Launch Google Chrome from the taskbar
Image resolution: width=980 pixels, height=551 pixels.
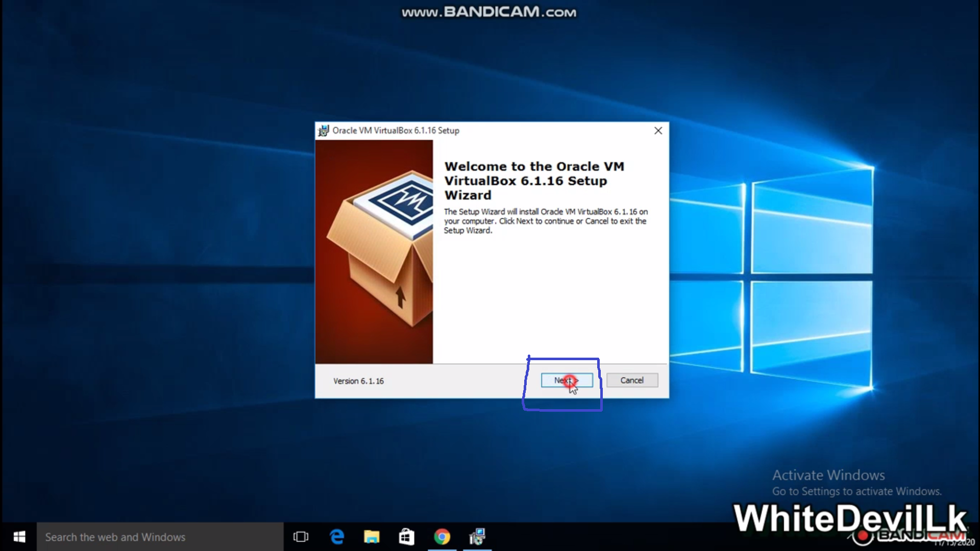click(x=442, y=537)
